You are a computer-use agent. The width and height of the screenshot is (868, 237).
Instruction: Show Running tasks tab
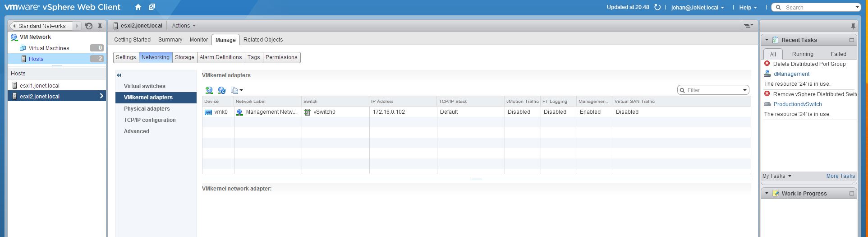[803, 54]
